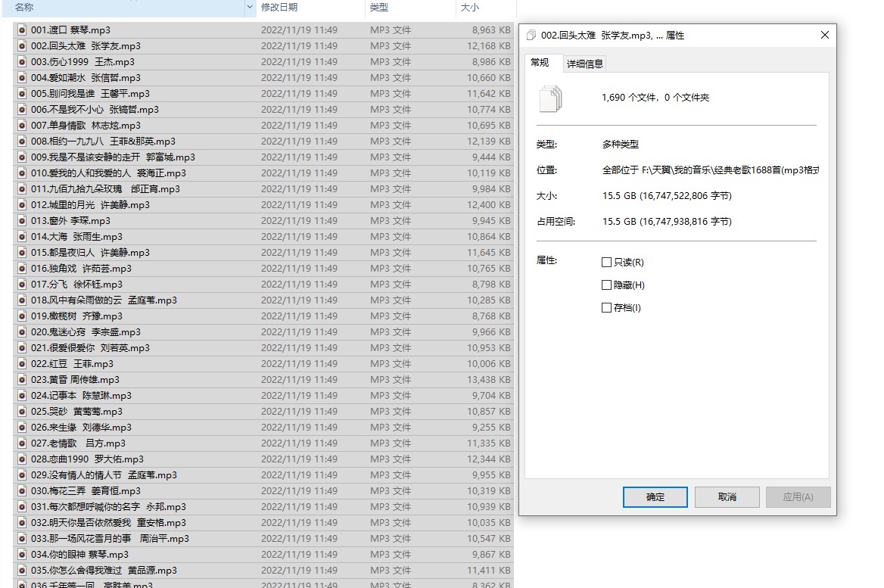Viewport: 884px width, 588px height.
Task: Select file name 009.我是不是该安静的走开 郭富城.mp3
Action: (x=113, y=157)
